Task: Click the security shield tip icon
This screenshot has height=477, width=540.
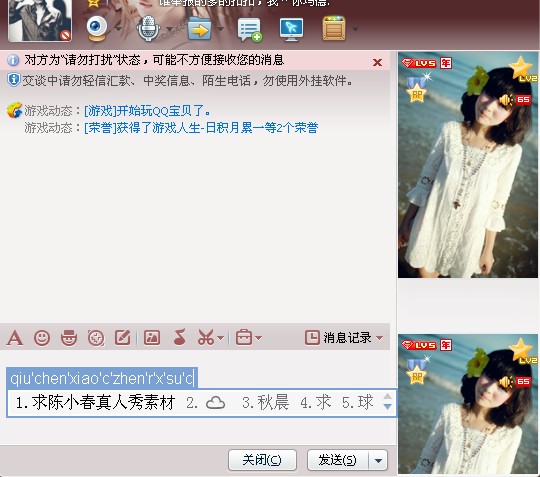Action: pyautogui.click(x=13, y=80)
